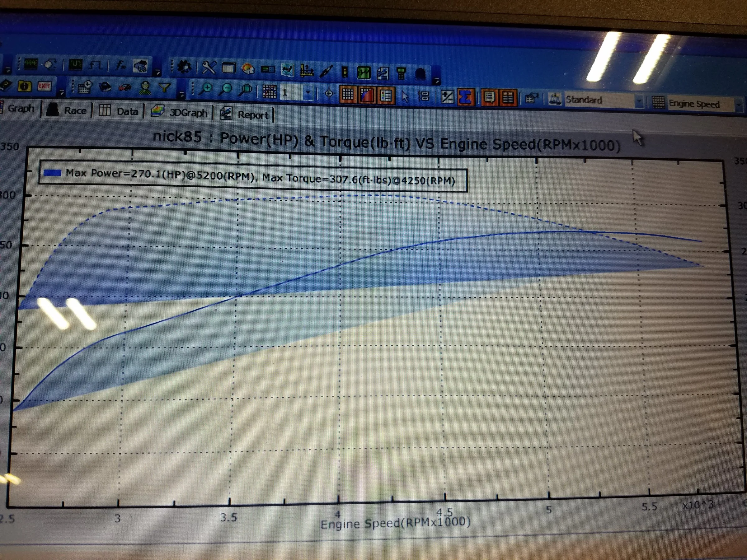747x560 pixels.
Task: Expand toolbar overflow arrow after funnel filter
Action: [182, 95]
